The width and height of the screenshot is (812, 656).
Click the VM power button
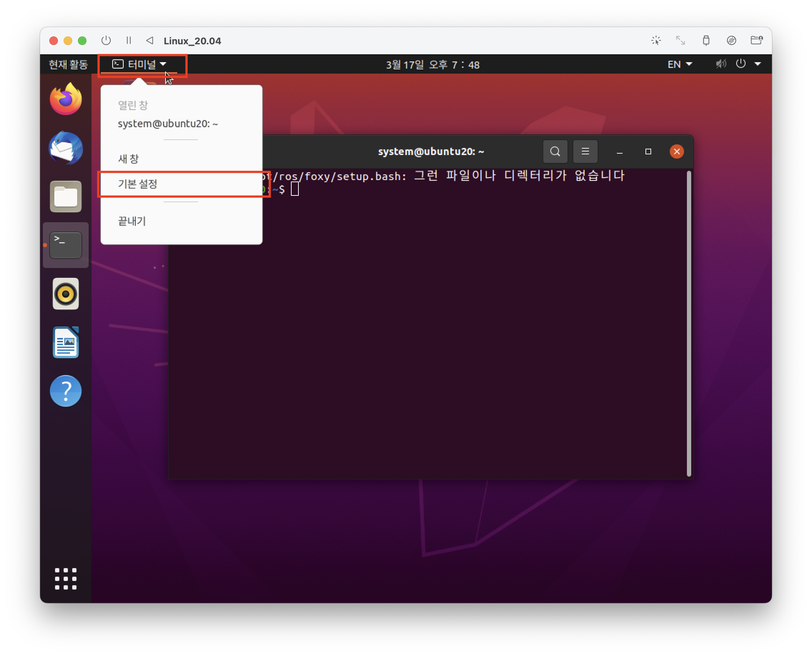(x=106, y=40)
